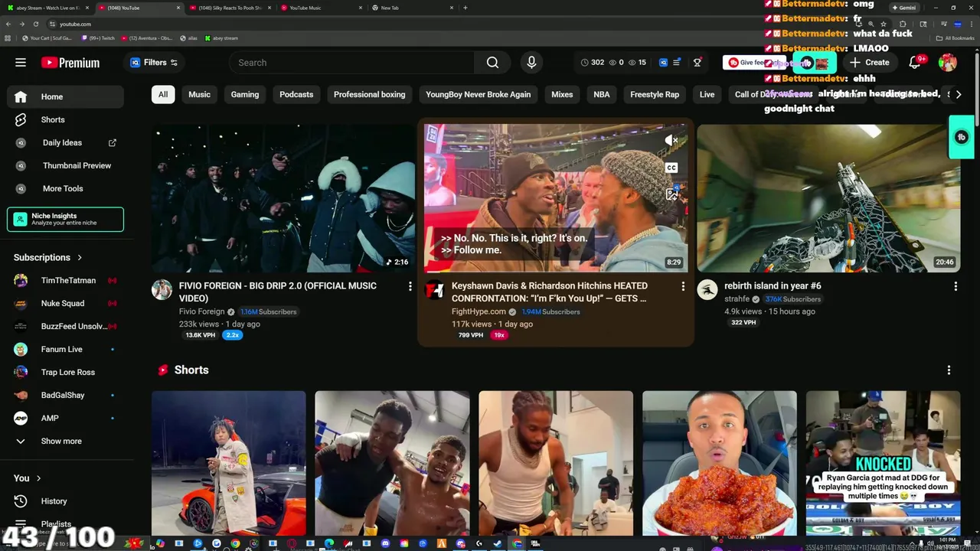Viewport: 980px width, 551px height.
Task: Open History in sidebar
Action: pyautogui.click(x=65, y=501)
